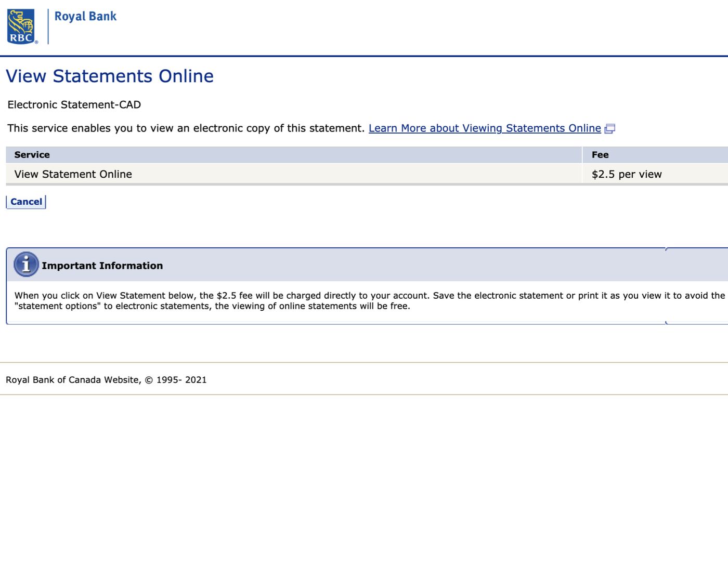Click the Royal Bank wordmark
The height and width of the screenshot is (569, 728).
[85, 17]
